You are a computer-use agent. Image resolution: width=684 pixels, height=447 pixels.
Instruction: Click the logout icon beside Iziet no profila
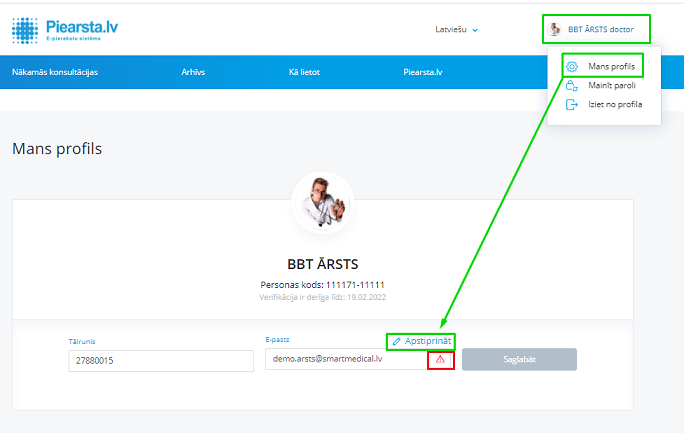(x=572, y=104)
